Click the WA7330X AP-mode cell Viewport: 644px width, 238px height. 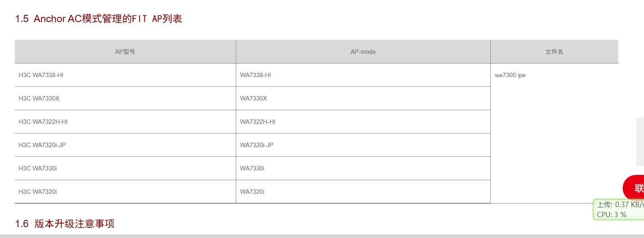(x=253, y=98)
